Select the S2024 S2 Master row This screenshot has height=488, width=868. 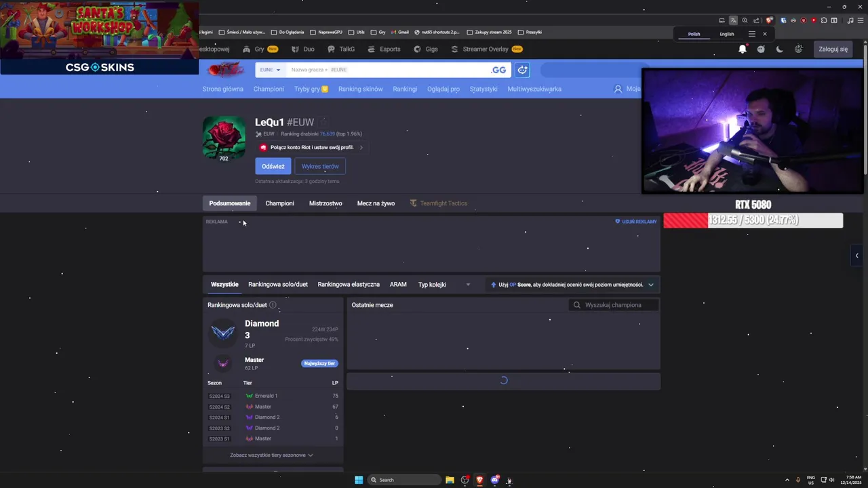point(273,407)
